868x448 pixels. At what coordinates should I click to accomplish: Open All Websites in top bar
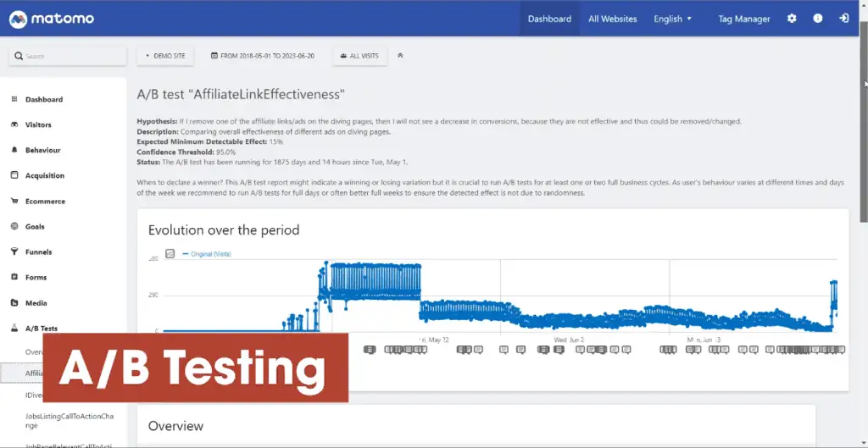[x=612, y=19]
